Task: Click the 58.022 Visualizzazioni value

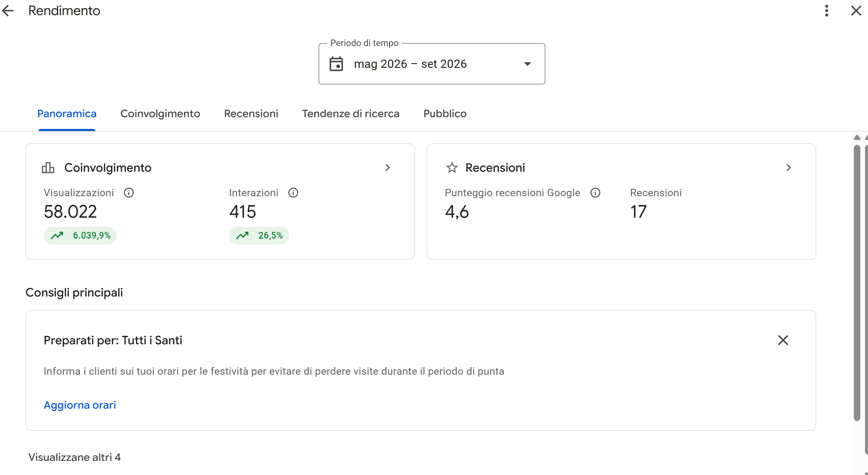Action: tap(70, 212)
